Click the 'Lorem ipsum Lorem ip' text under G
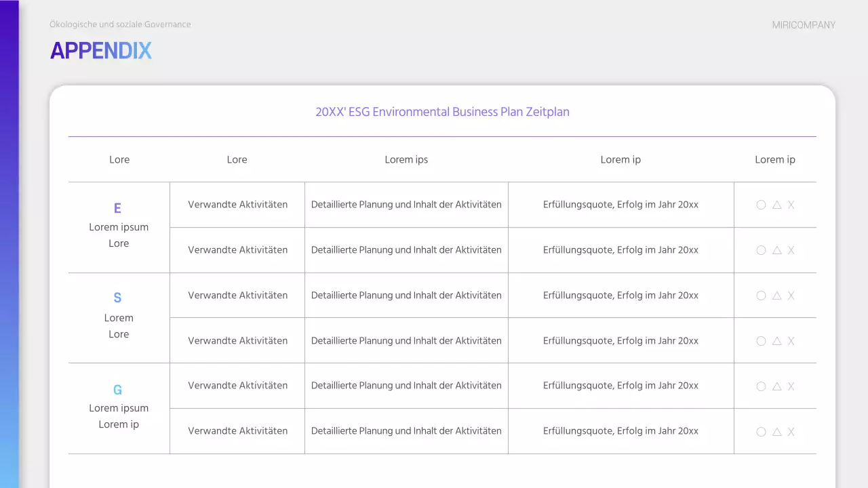Screen dimensions: 868x488 pos(119,416)
